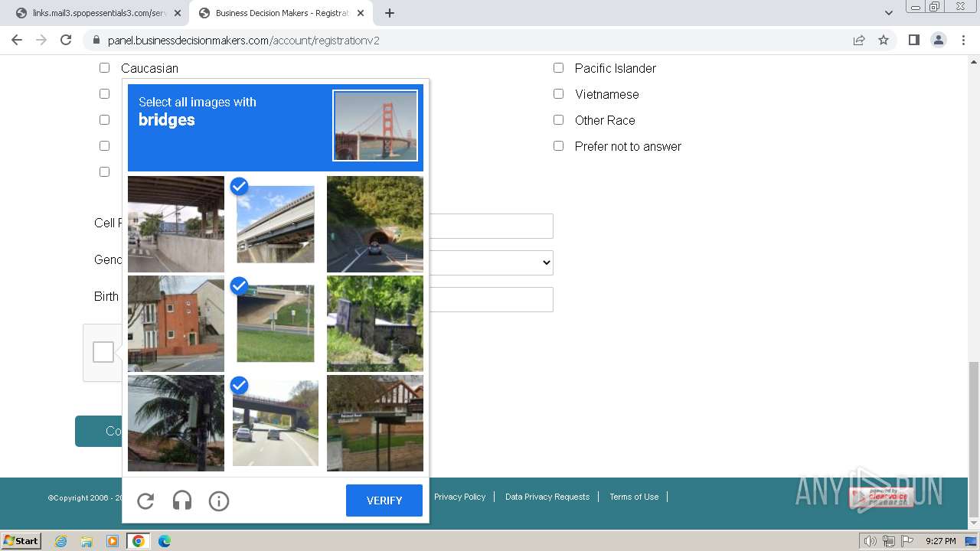Viewport: 980px width, 551px height.
Task: Check the Other Race checkbox
Action: pyautogui.click(x=558, y=120)
